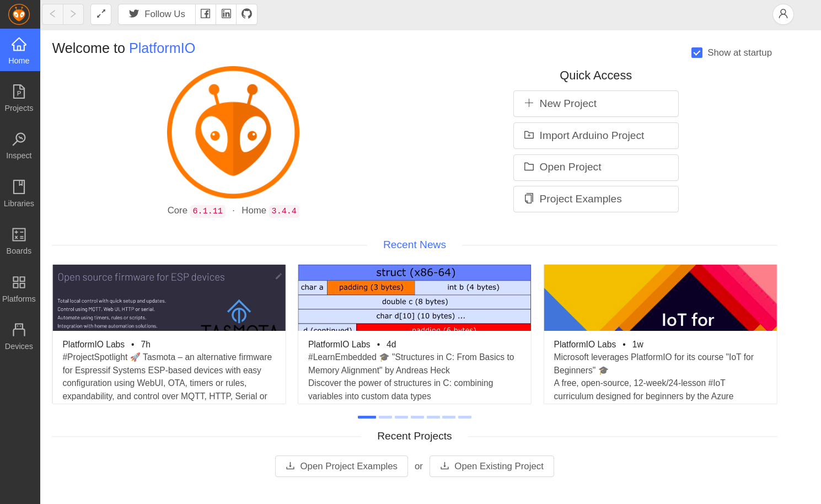Click the Open Project Examples button
Image resolution: width=821 pixels, height=504 pixels.
[x=341, y=467]
